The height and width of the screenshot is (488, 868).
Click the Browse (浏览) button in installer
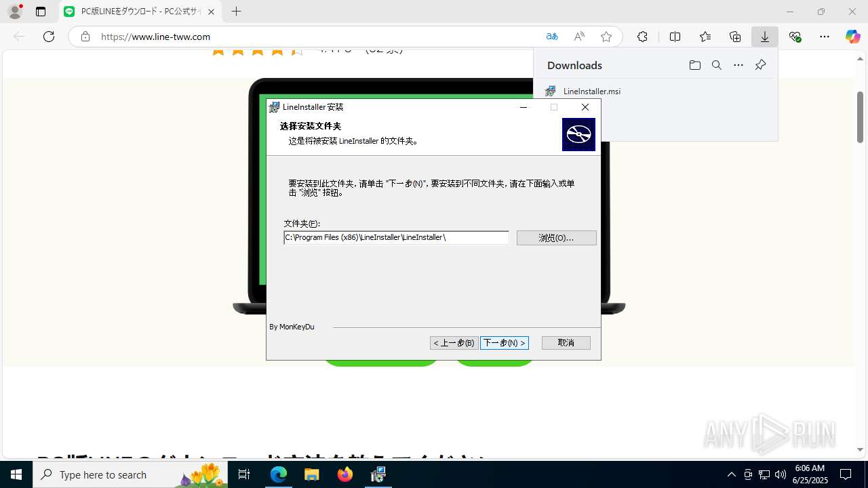[556, 238]
